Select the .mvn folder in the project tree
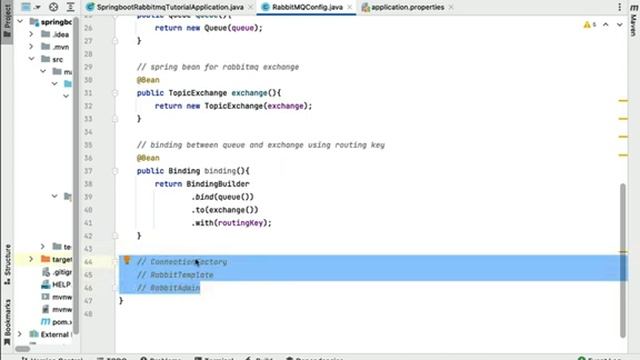Image resolution: width=640 pixels, height=360 pixels. pos(56,47)
